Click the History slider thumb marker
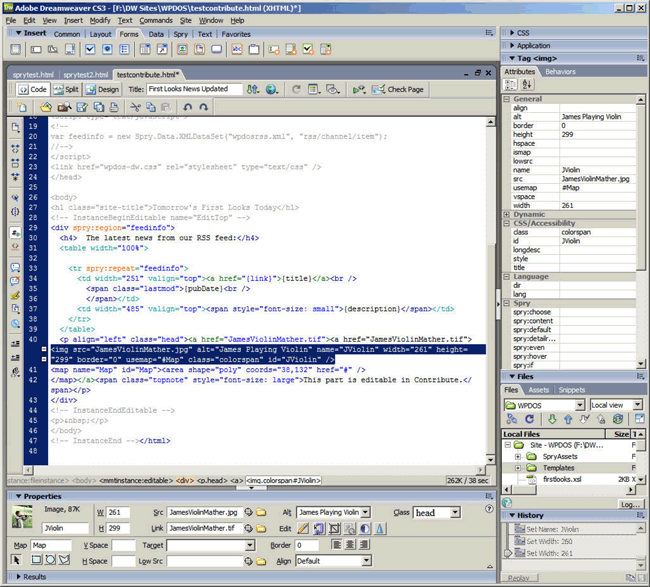Screen dimensions: 650x587 click(x=507, y=553)
